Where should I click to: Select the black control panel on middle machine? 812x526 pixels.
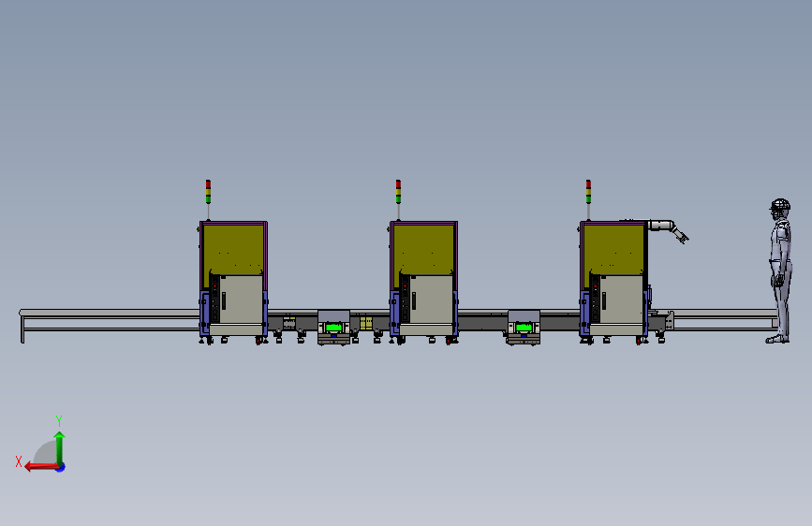point(405,300)
